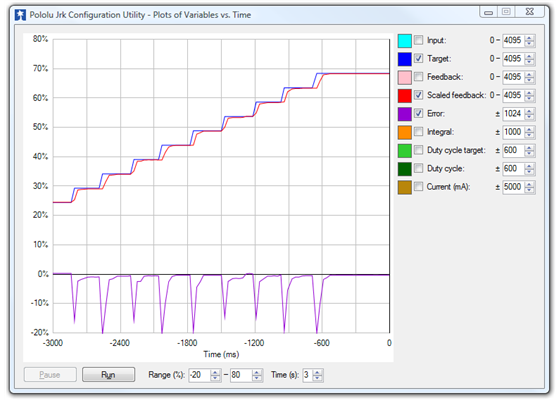Decrease the Integral range with down arrow
The image size is (560, 400).
529,135
